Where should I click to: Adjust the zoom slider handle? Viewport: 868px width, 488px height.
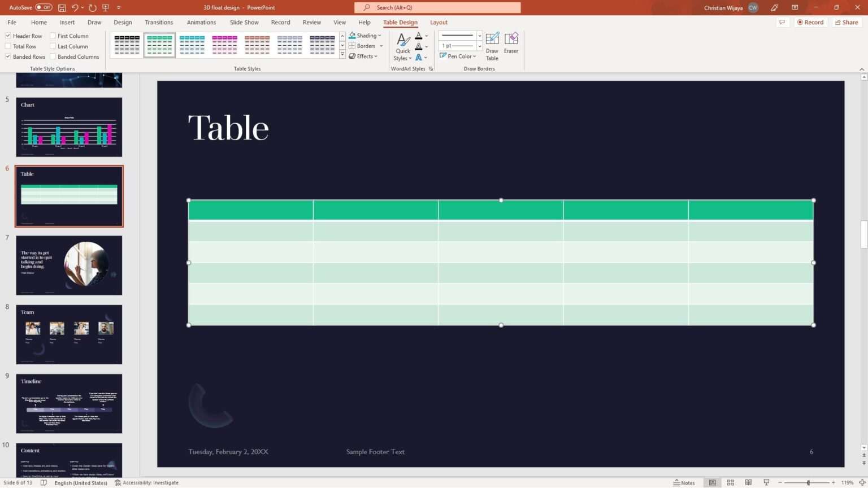(808, 482)
